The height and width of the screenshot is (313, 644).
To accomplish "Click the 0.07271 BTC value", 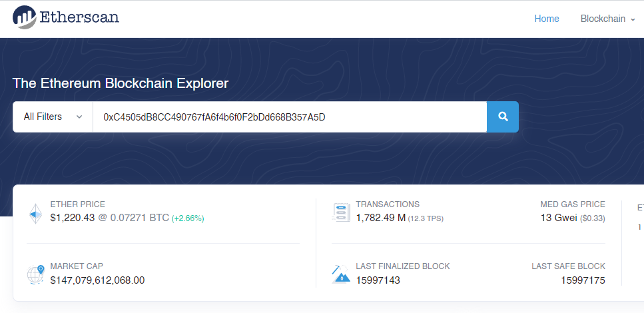I will pos(140,218).
